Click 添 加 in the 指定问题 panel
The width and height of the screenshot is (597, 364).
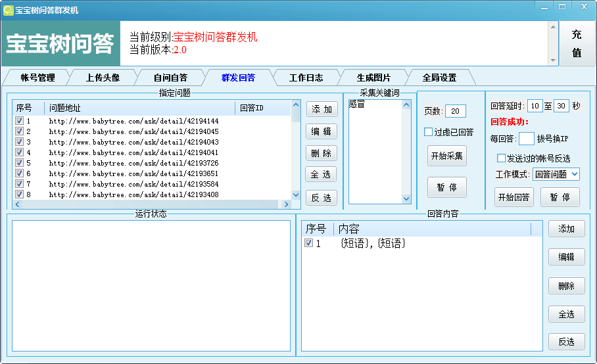[x=322, y=109]
